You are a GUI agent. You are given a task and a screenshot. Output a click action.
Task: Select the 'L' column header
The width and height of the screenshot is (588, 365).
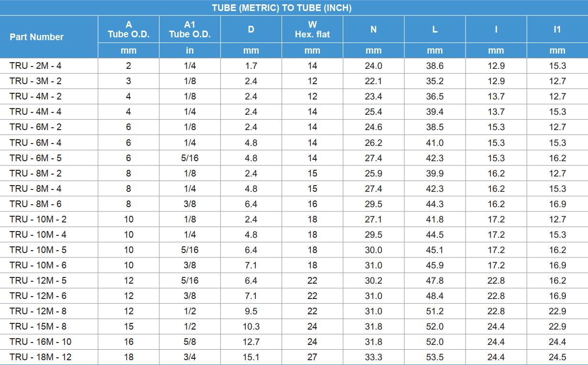435,29
